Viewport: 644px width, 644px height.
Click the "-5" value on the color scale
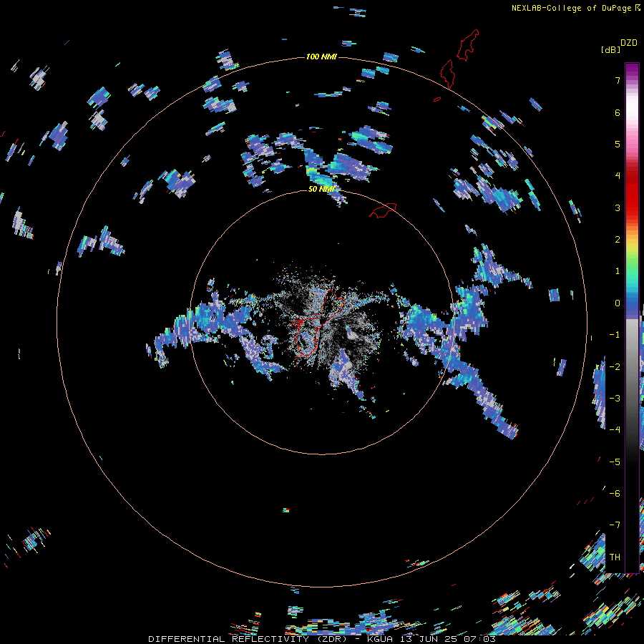tap(615, 462)
